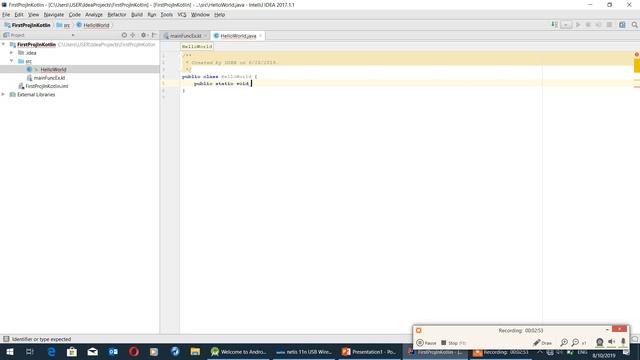Click the Search Everywhere magnifier icon
The image size is (640, 360).
pyautogui.click(x=634, y=25)
